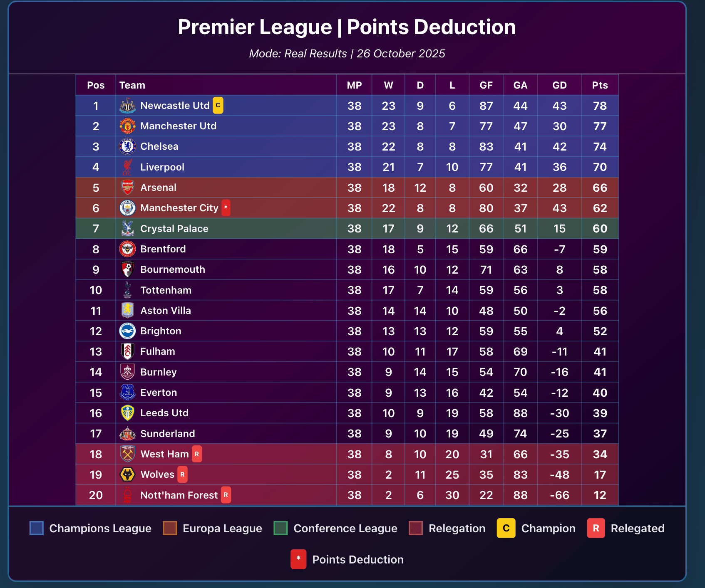Viewport: 705px width, 588px height.
Task: Select the Team column header
Action: click(132, 85)
